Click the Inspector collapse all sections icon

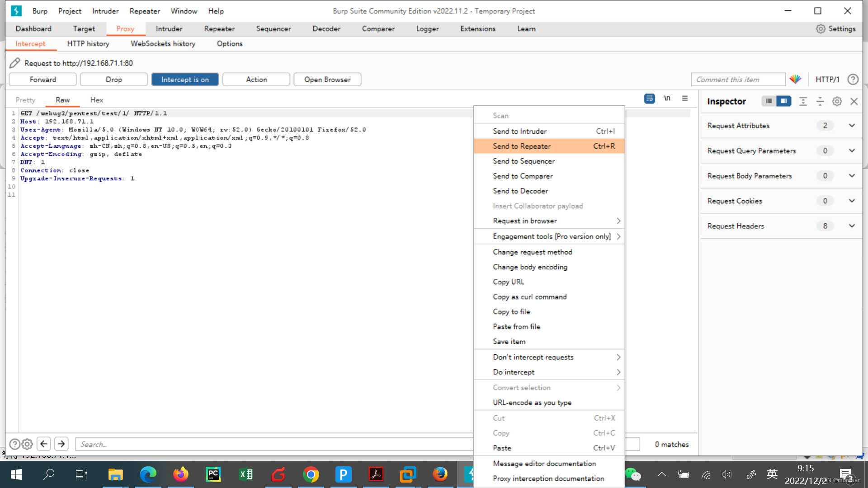coord(820,101)
